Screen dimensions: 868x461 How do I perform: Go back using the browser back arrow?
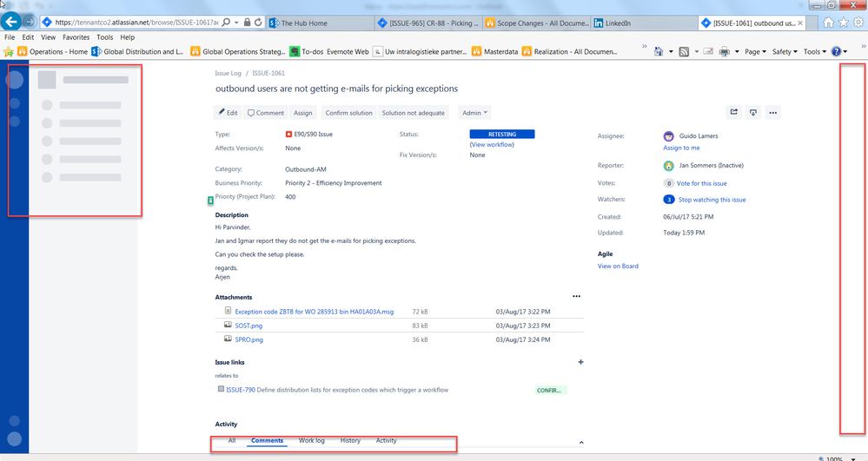click(11, 22)
